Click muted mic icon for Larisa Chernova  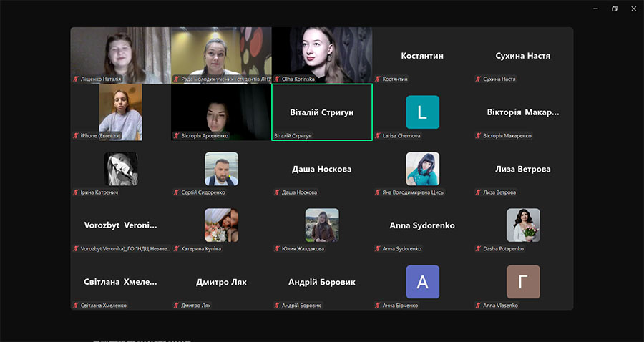click(x=377, y=135)
